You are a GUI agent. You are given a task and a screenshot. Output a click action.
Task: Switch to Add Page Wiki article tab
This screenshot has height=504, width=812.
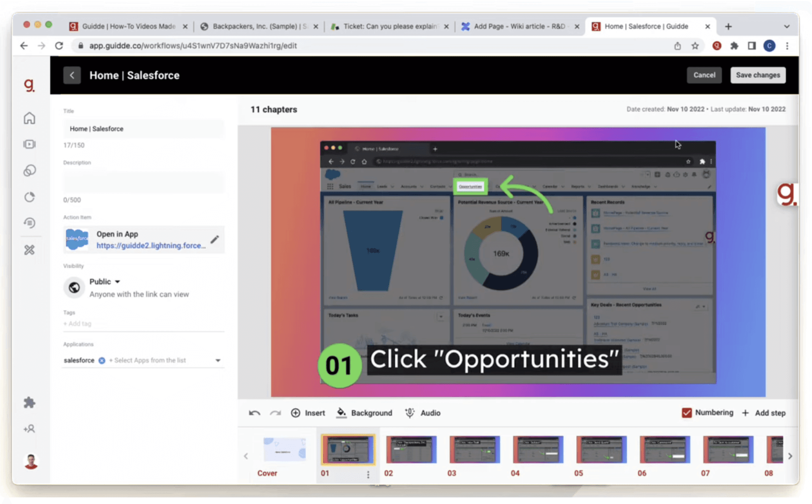(x=520, y=26)
